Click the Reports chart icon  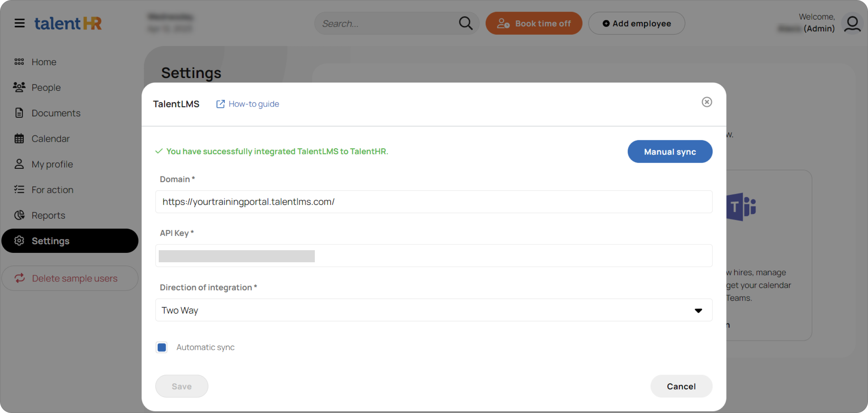[x=19, y=215]
